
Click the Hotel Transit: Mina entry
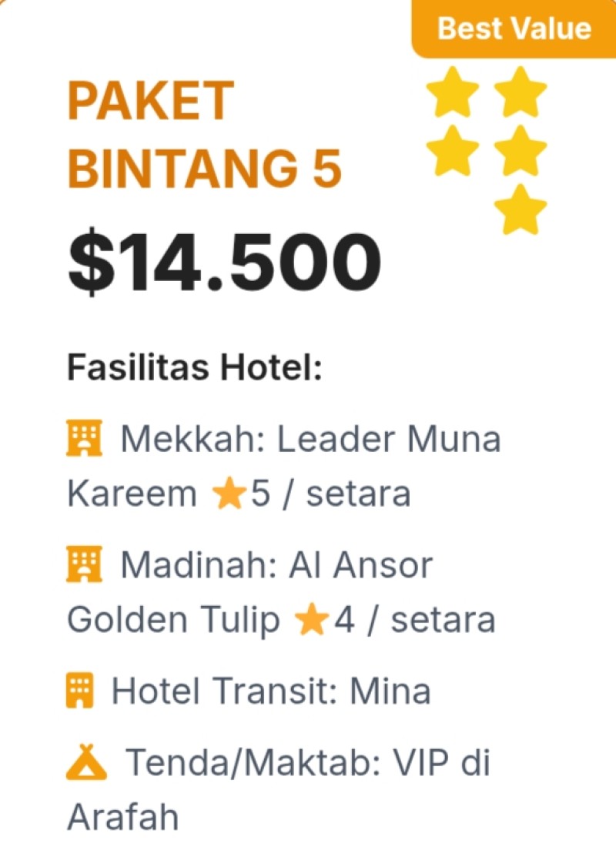tap(270, 691)
